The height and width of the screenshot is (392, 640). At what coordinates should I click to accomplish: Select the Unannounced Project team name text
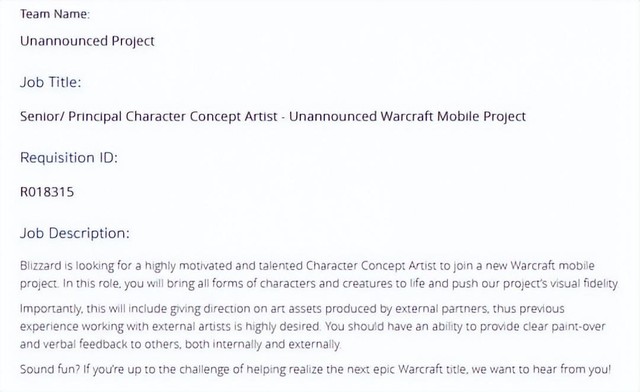click(x=87, y=41)
